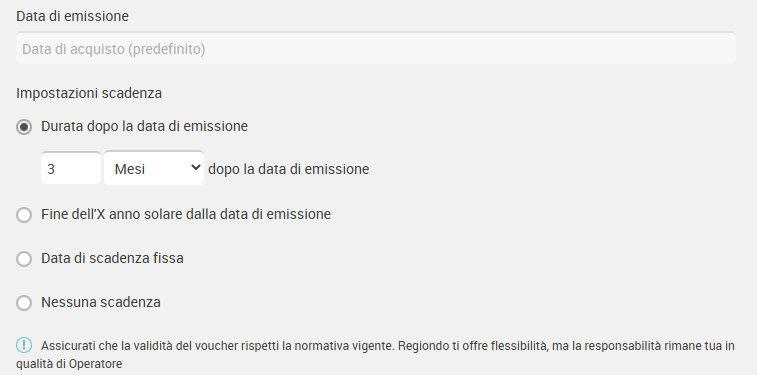Select the Durata dopo la data di emissione radio button

[x=24, y=127]
